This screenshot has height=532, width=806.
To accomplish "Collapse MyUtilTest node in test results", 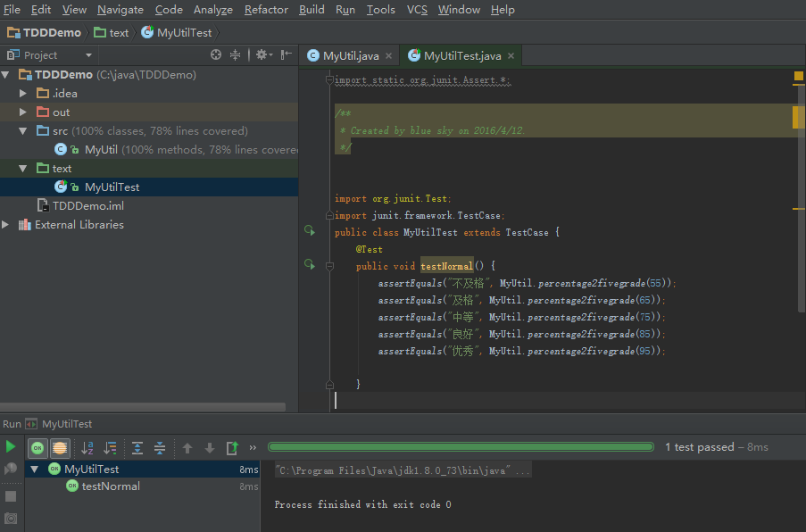I will 35,469.
